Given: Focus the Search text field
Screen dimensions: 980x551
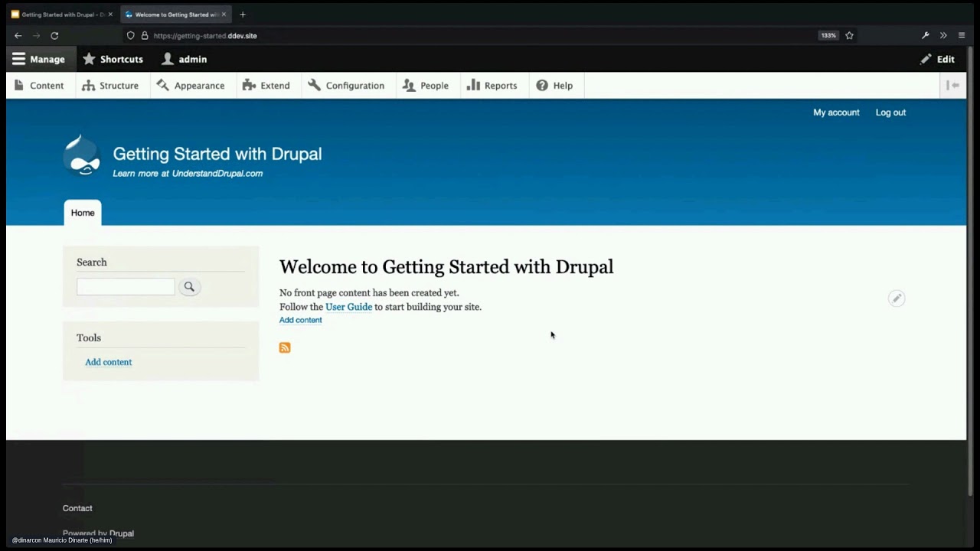Looking at the screenshot, I should pos(126,287).
